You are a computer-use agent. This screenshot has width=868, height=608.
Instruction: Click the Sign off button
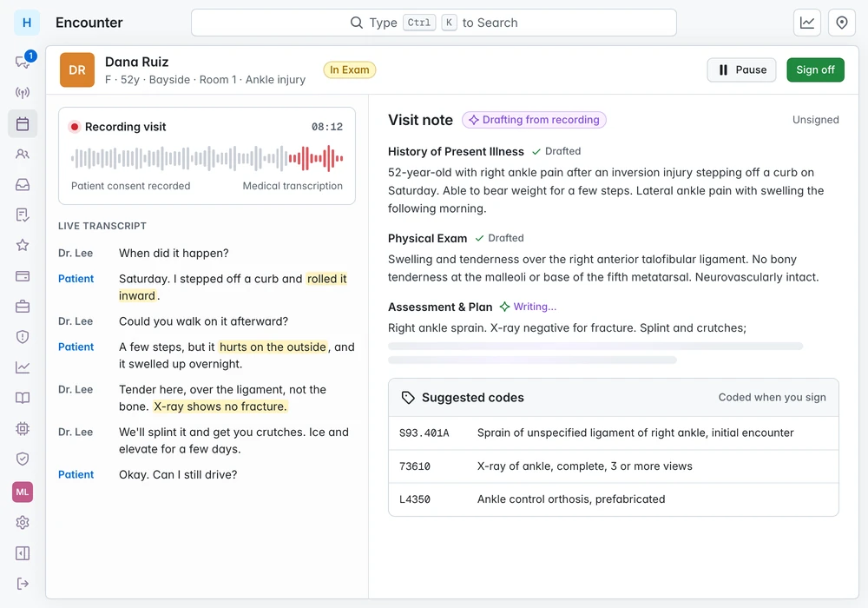(815, 69)
